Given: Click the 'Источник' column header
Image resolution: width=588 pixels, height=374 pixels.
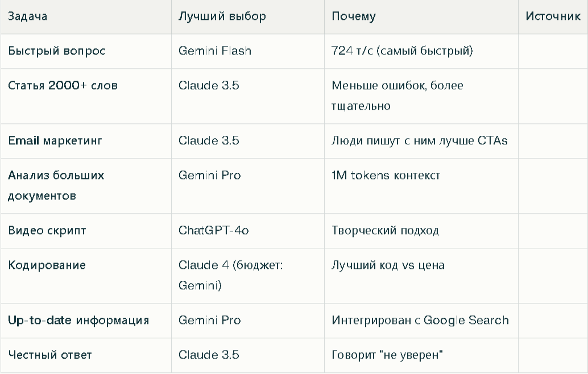Looking at the screenshot, I should coord(553,16).
